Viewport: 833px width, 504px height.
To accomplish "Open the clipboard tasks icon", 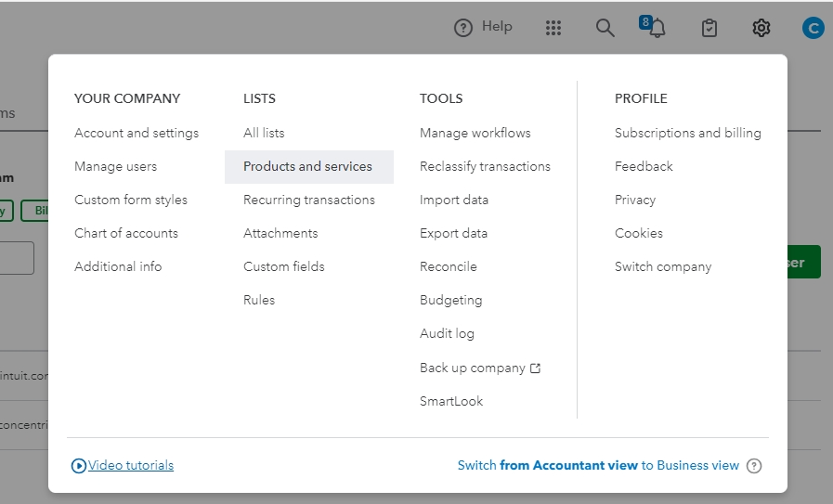I will (709, 28).
